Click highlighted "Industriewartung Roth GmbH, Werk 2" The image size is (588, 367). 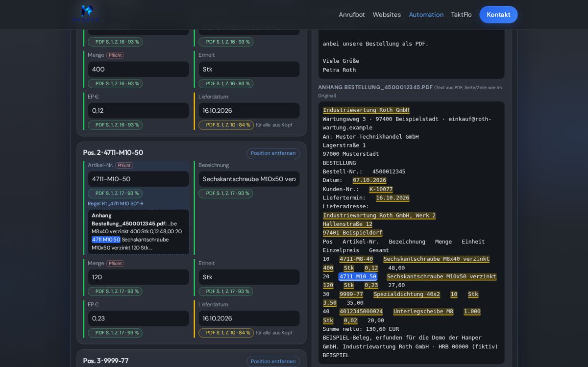379,216
